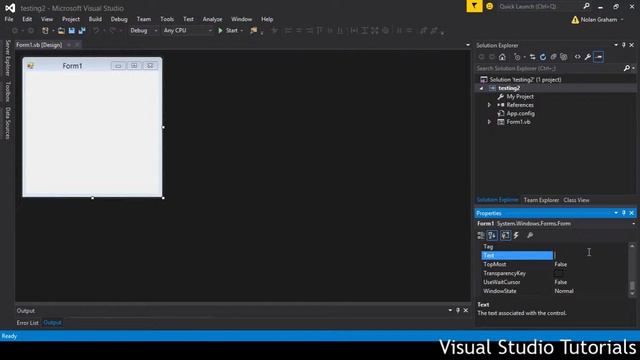Open the File menu
This screenshot has height=360, width=640.
(x=9, y=19)
